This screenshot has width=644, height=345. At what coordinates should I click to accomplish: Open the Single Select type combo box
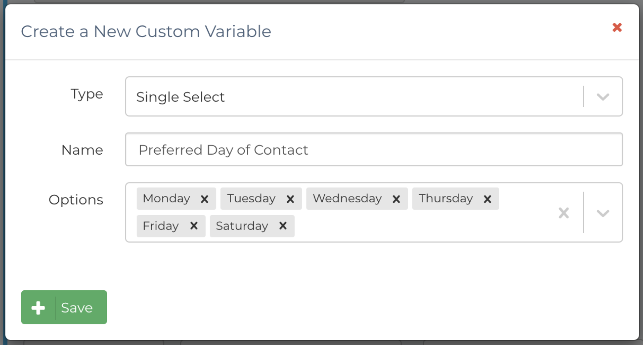click(x=354, y=97)
